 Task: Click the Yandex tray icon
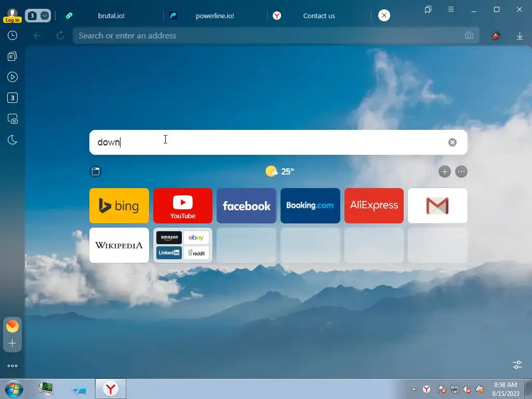coord(427,389)
